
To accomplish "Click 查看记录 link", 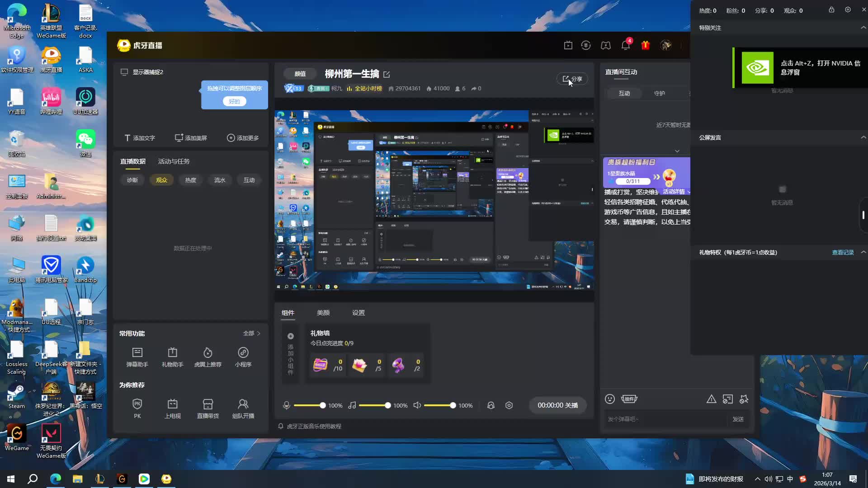I will (843, 253).
